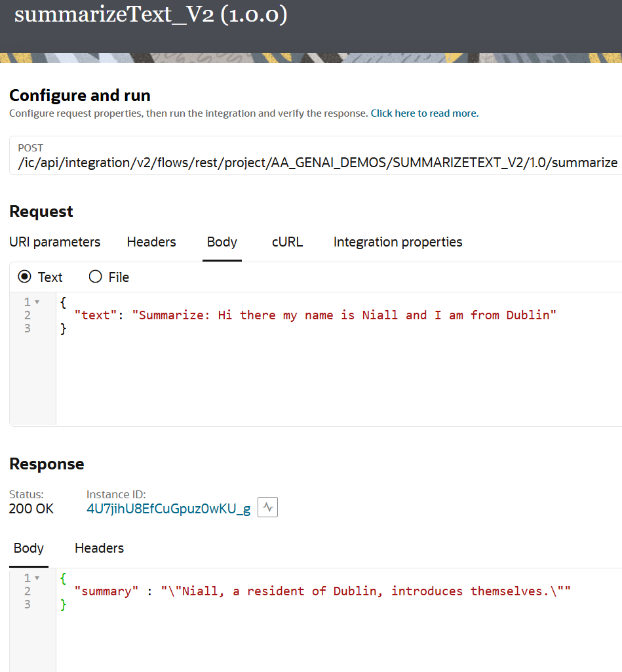Collapse line 1 fold arrow in response body

tap(37, 578)
